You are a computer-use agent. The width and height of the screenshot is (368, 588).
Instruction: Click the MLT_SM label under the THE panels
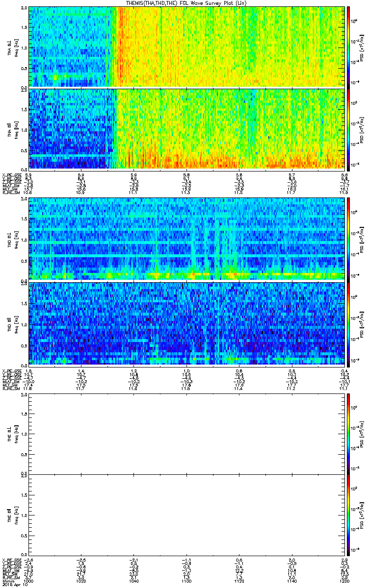click(x=10, y=574)
